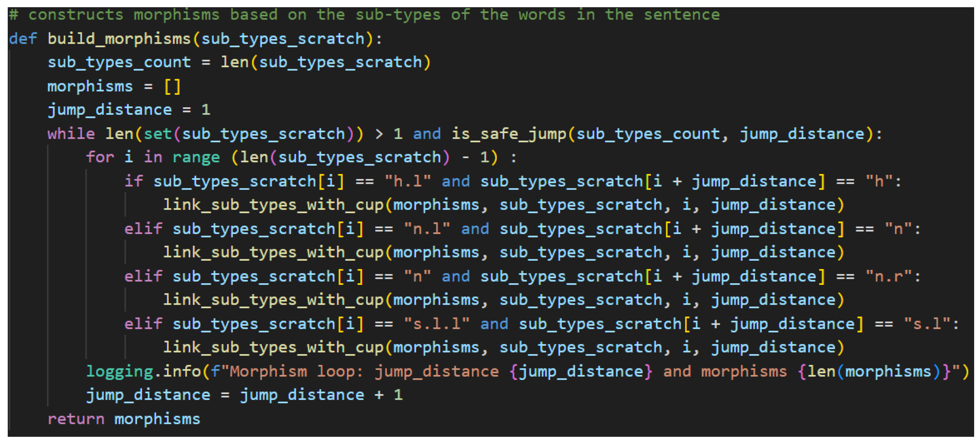Screen dimensions: 980x444
Task: Click the def keyword
Action: coord(22,39)
